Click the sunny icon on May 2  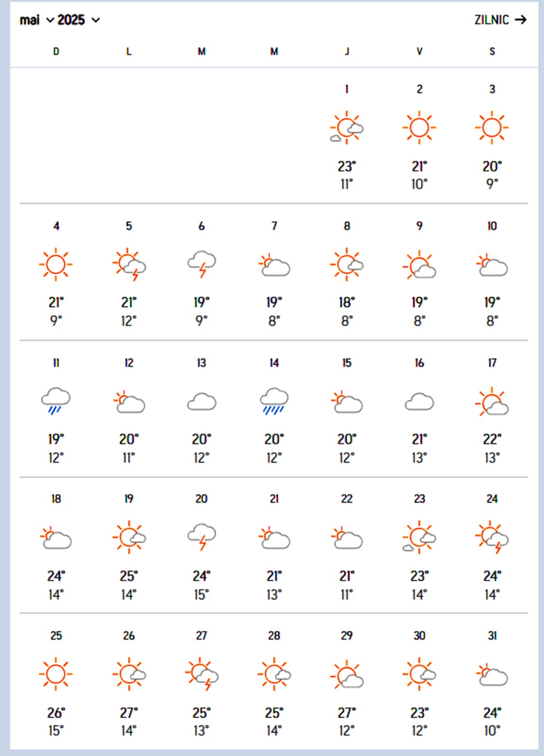click(x=419, y=128)
